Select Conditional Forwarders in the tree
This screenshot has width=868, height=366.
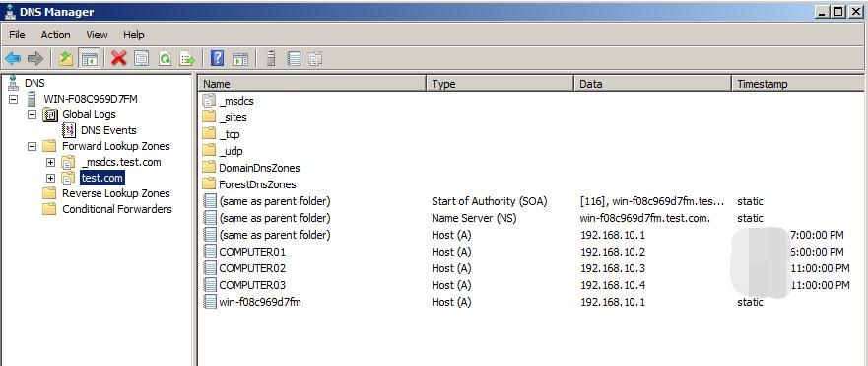point(117,209)
